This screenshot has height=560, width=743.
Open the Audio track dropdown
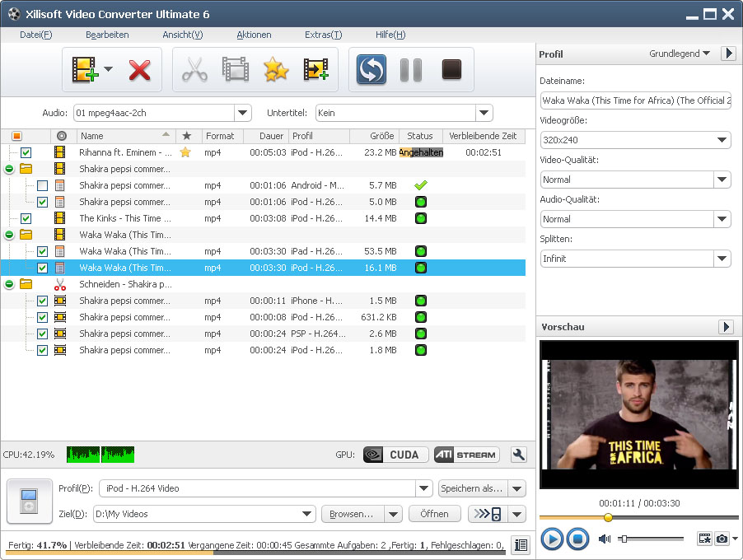click(243, 113)
